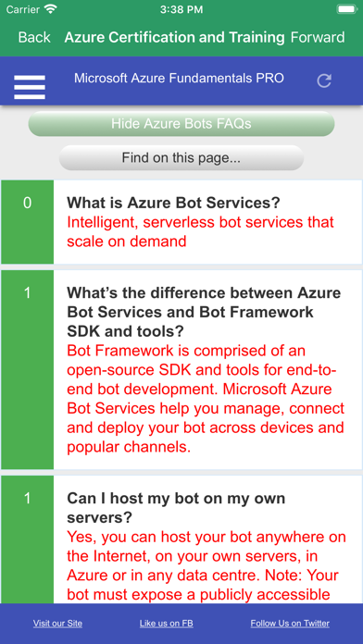Open Follow Us on Twitter link

tap(290, 623)
